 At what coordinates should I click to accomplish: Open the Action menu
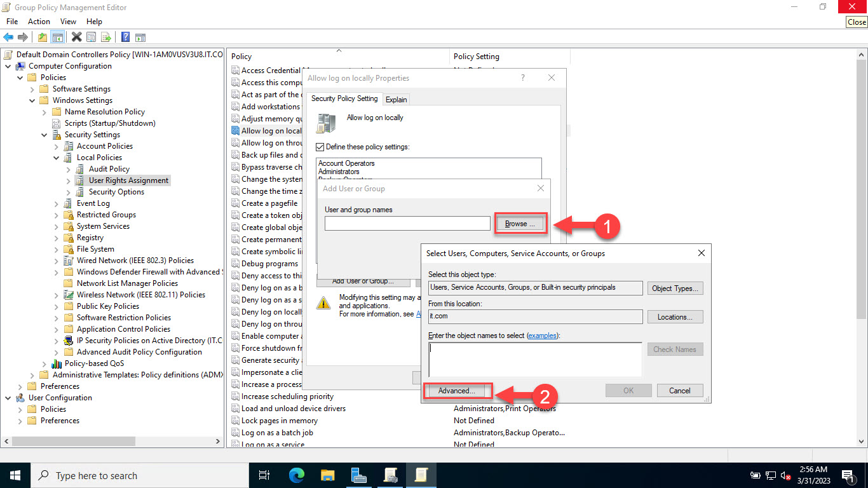click(x=39, y=21)
